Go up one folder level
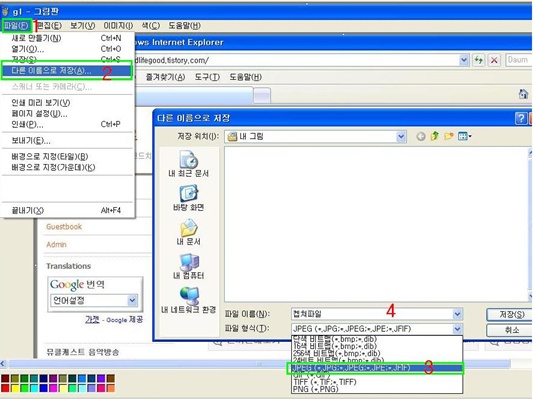The height and width of the screenshot is (399, 533). pos(434,137)
